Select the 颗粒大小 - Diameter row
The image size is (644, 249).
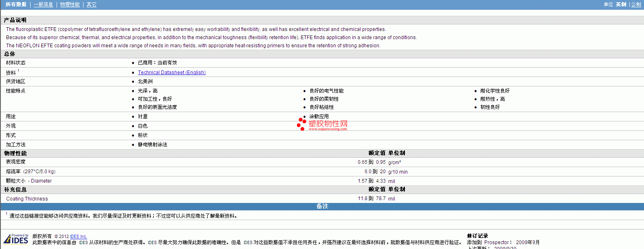pyautogui.click(x=29, y=181)
